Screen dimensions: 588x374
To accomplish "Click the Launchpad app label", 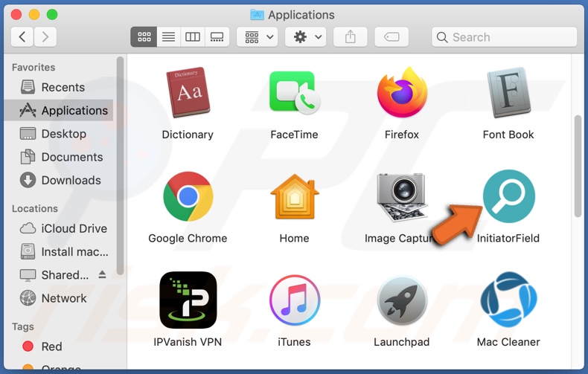I will pos(402,342).
